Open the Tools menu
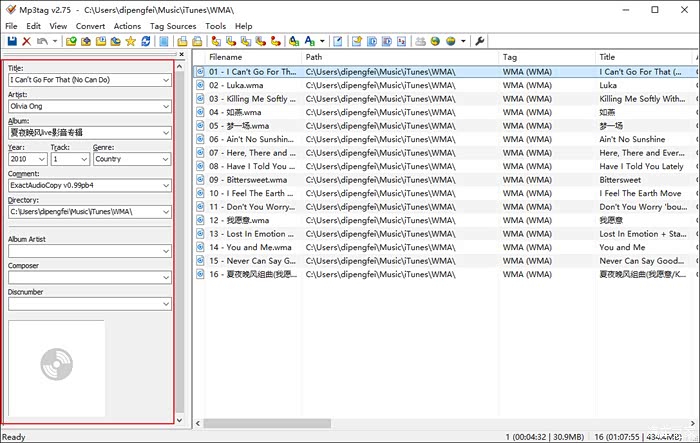 click(x=215, y=26)
